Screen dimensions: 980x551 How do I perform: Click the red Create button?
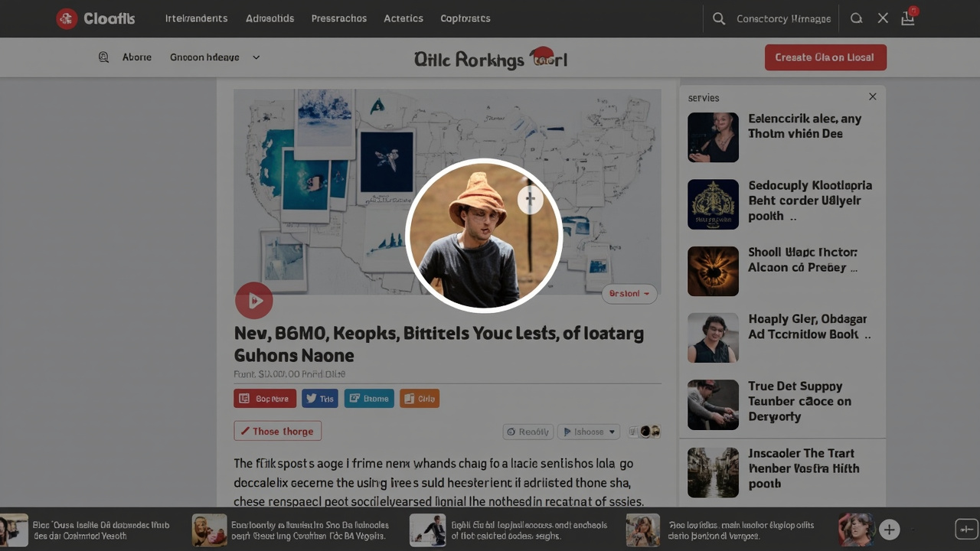[x=825, y=57]
